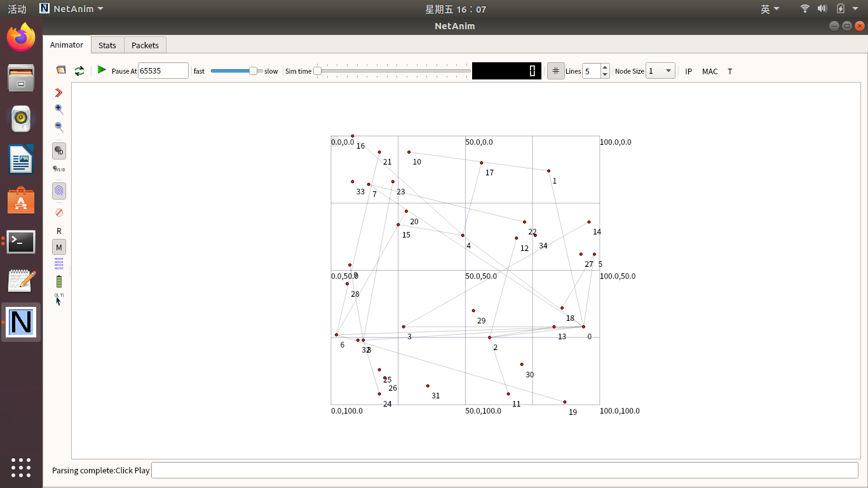Click the IP button in toolbar
The image size is (868, 488).
click(x=689, y=71)
